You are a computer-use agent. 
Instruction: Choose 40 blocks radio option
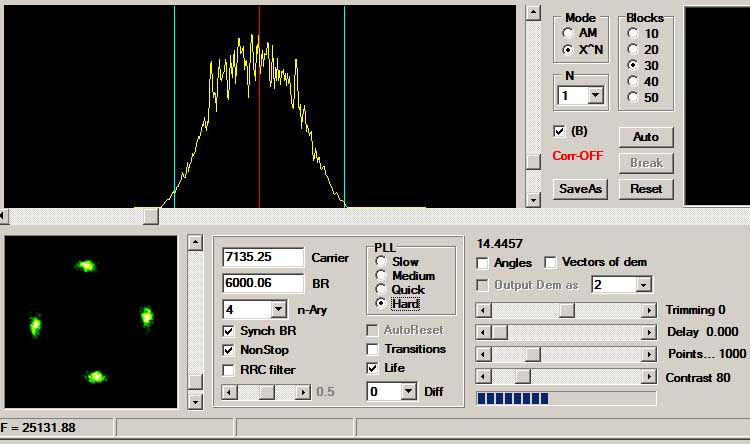633,82
